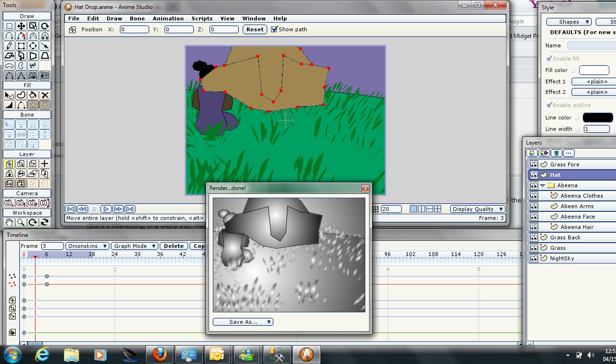This screenshot has width=616, height=364.
Task: Collapse the Abeena layer group
Action: (543, 185)
